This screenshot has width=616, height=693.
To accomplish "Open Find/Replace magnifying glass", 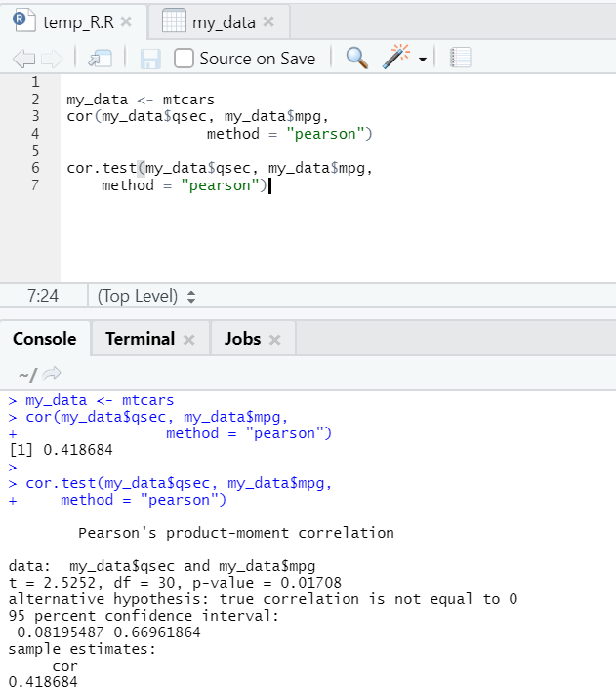I will pyautogui.click(x=357, y=58).
